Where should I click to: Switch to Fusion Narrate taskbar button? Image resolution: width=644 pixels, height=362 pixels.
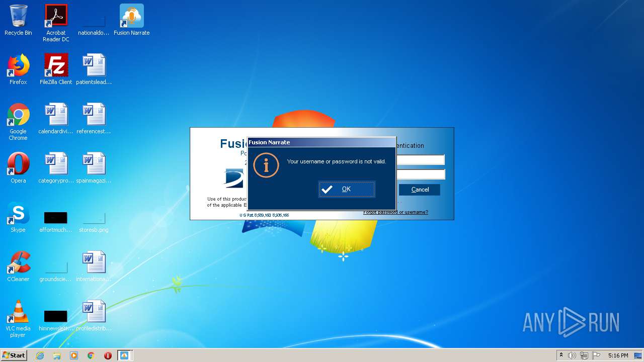(x=124, y=355)
